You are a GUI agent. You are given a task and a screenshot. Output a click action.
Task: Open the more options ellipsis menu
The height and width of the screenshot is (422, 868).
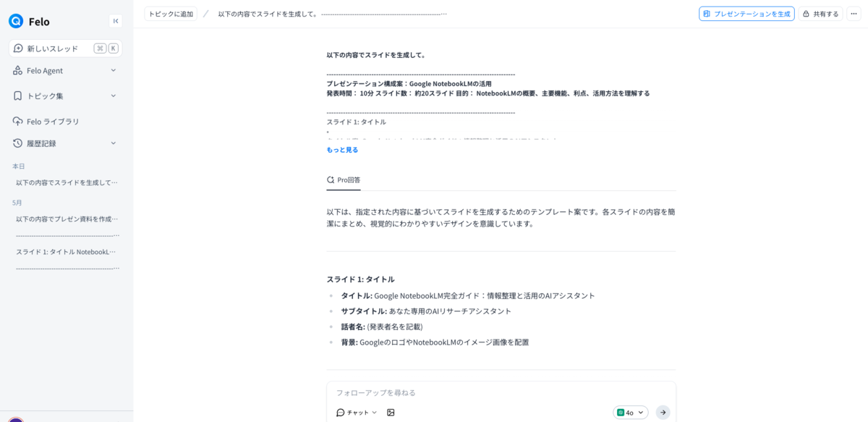click(x=854, y=14)
